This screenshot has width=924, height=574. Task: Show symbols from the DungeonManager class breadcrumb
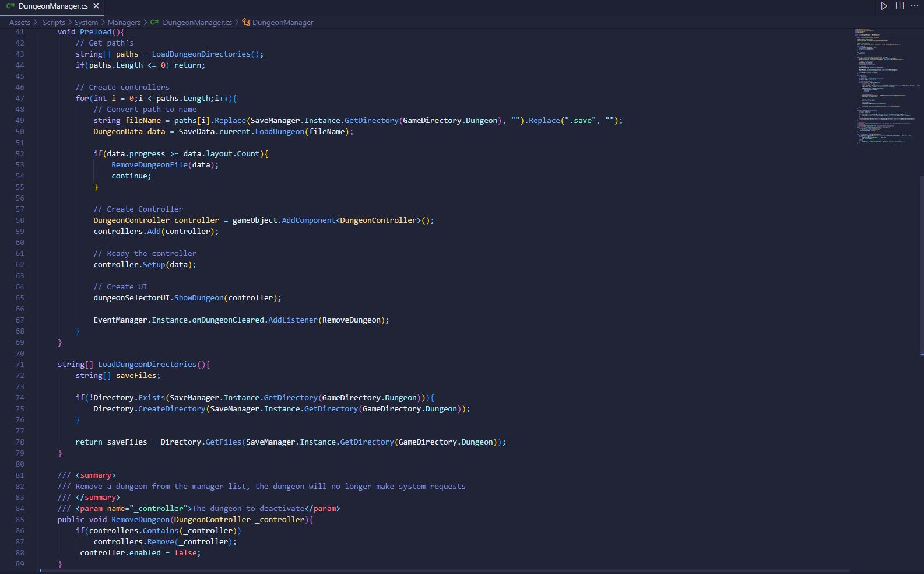[x=283, y=22]
